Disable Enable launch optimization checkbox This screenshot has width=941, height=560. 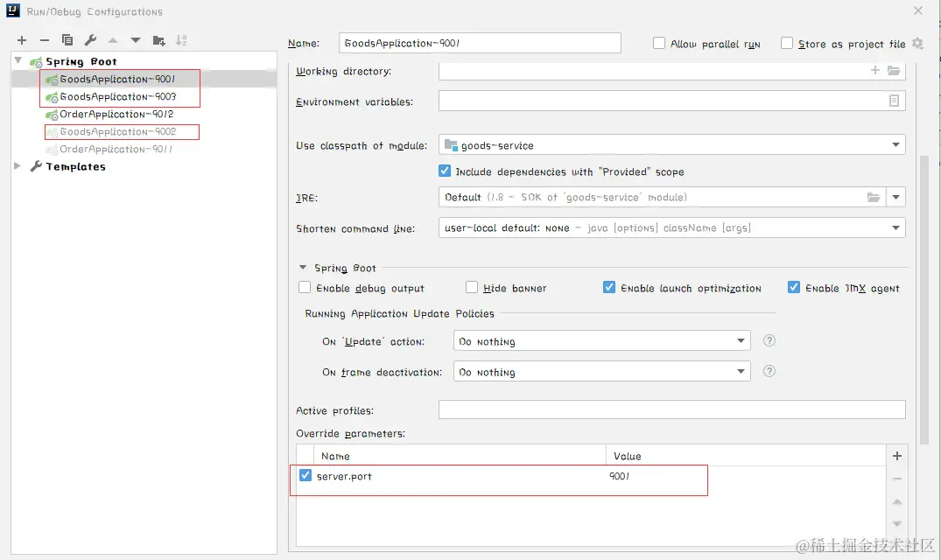tap(609, 287)
